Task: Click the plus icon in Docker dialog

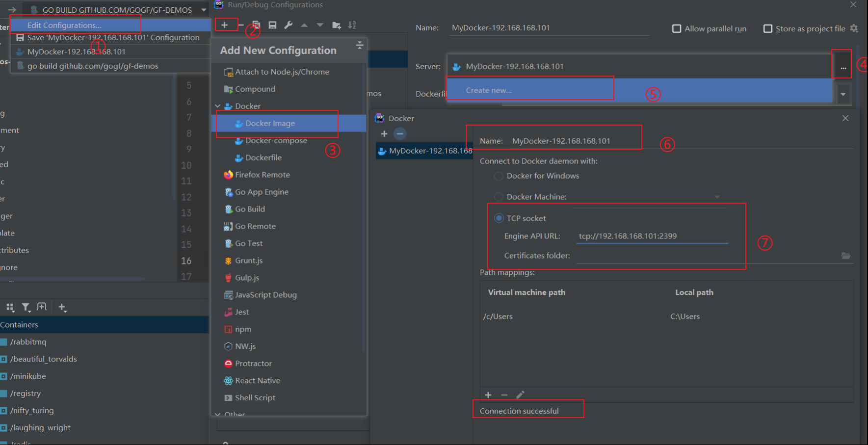Action: point(384,134)
